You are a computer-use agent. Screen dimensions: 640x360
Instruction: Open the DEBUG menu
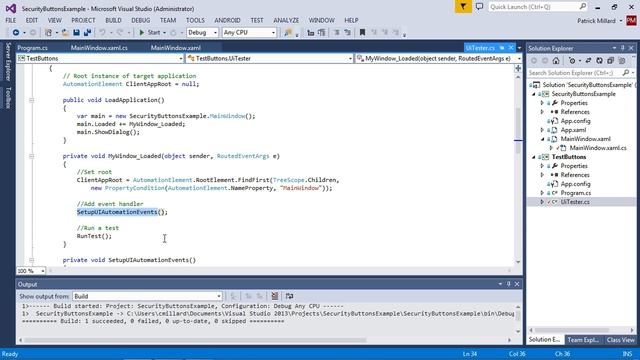[x=140, y=20]
